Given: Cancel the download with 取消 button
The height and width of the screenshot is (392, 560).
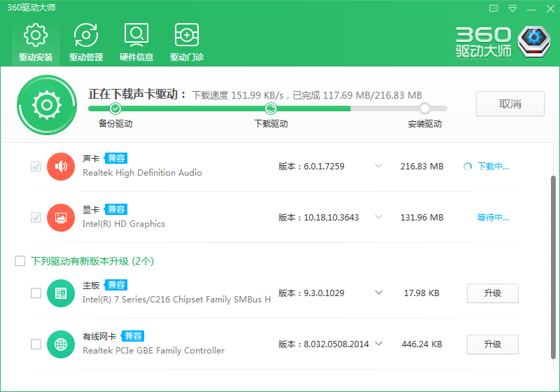Looking at the screenshot, I should click(x=510, y=104).
